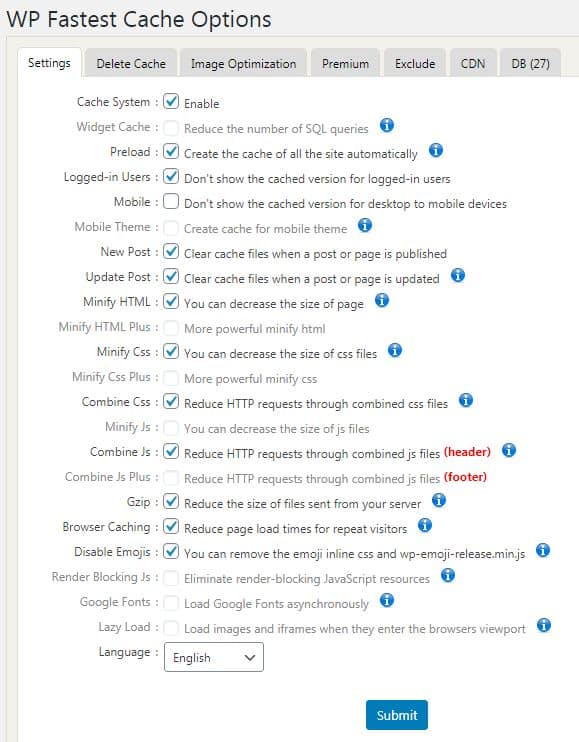The width and height of the screenshot is (579, 742).
Task: Click info icon beside Minify HTML
Action: pos(382,300)
